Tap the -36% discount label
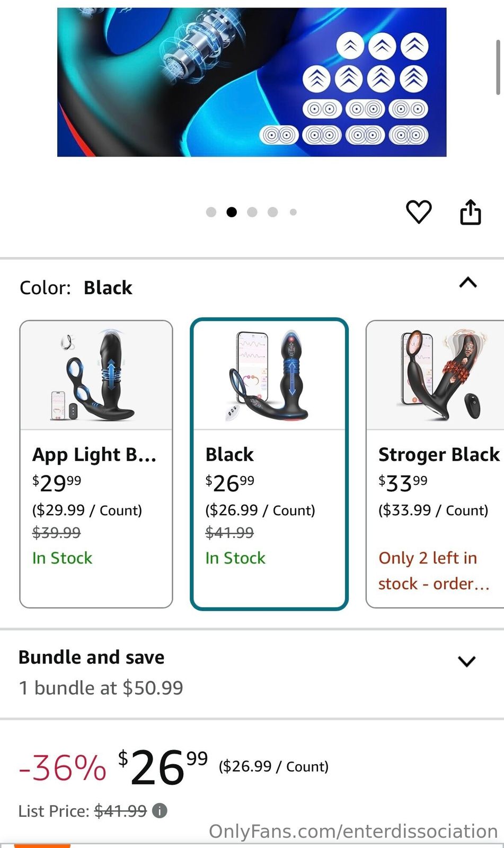The width and height of the screenshot is (504, 848). tap(63, 767)
